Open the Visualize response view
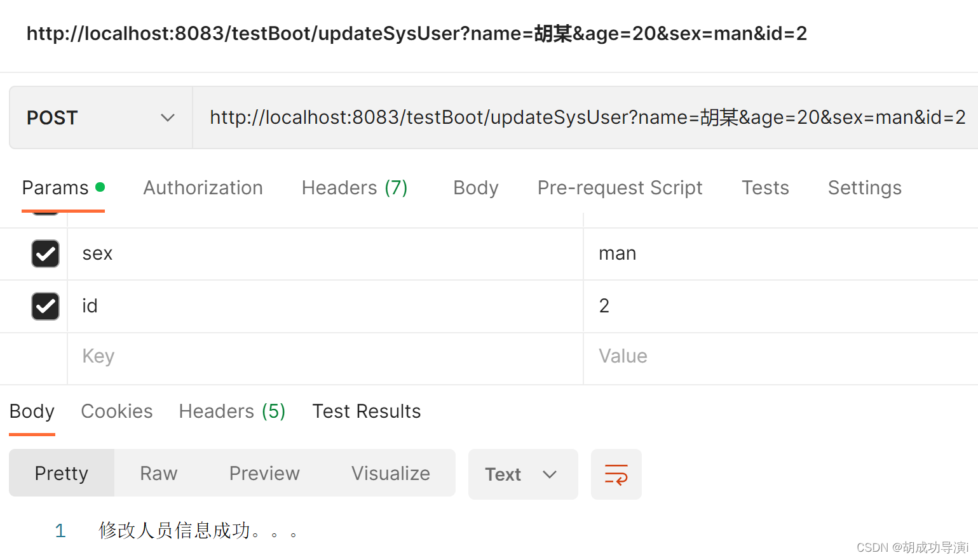 click(x=390, y=473)
